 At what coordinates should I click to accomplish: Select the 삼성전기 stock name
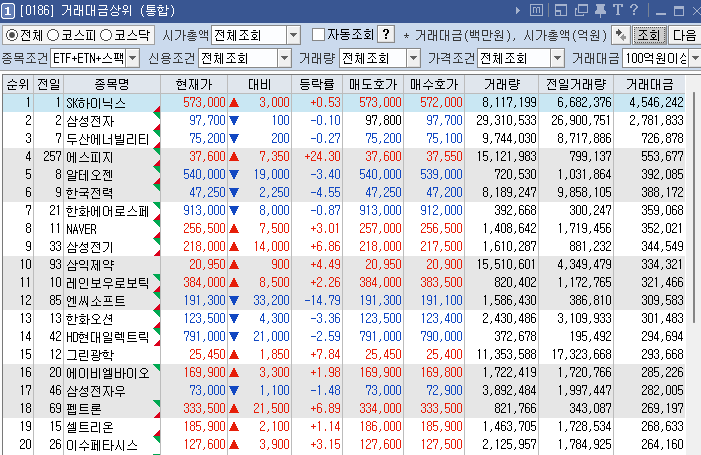(x=89, y=247)
